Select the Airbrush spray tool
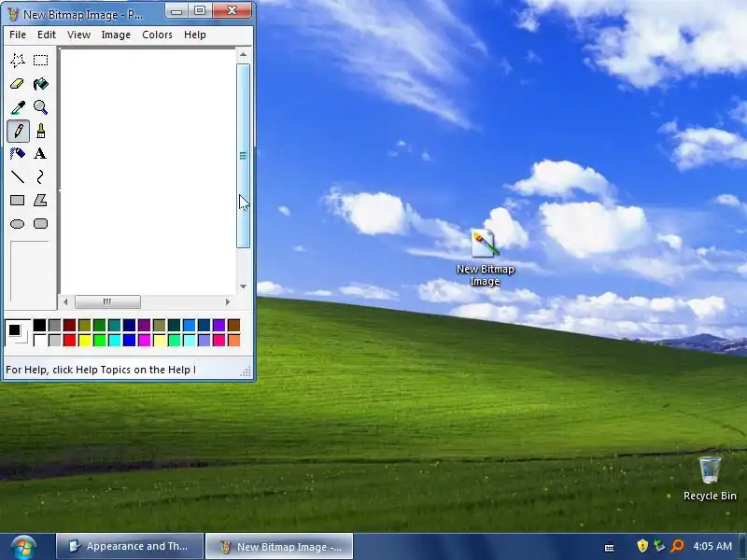 [x=18, y=154]
